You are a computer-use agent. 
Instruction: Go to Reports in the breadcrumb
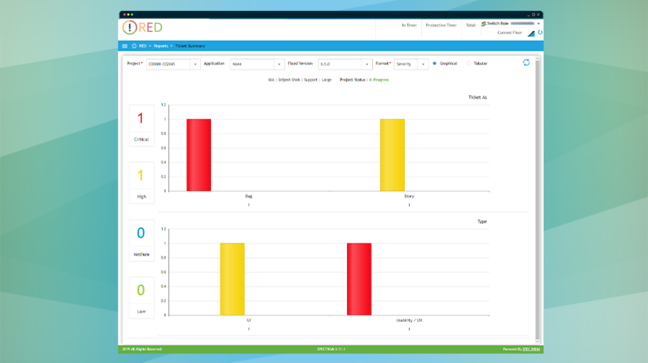click(161, 46)
